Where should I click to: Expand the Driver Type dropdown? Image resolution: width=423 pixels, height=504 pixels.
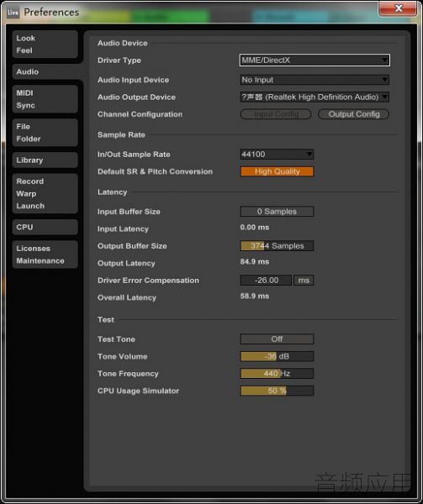315,60
